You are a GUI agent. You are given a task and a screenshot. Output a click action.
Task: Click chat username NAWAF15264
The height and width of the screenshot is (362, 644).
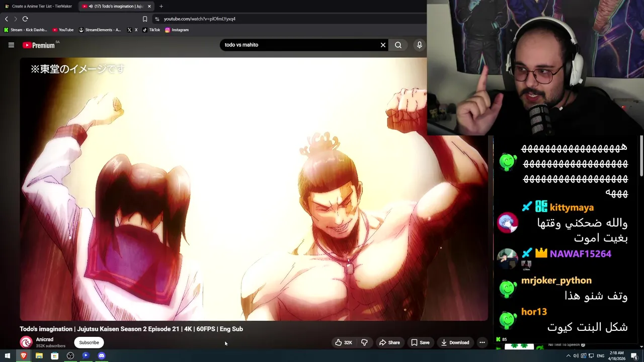coord(580,254)
